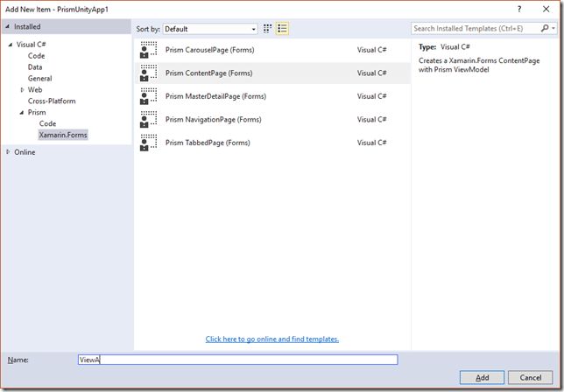
Task: Collapse the Installed section
Action: 7,26
